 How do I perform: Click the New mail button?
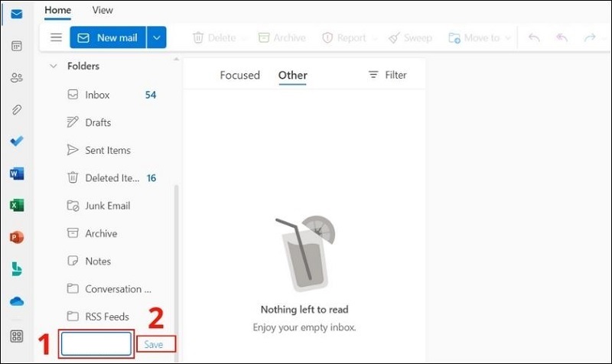pyautogui.click(x=108, y=37)
